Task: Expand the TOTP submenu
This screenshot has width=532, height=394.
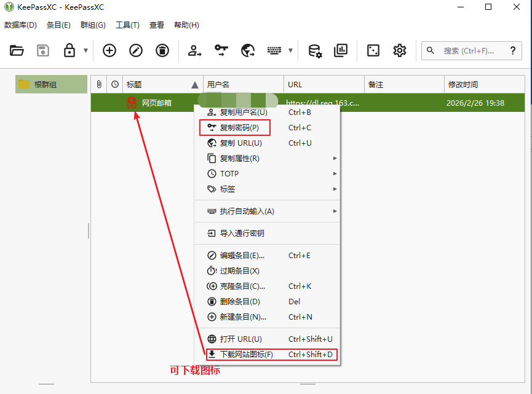Action: [x=267, y=173]
